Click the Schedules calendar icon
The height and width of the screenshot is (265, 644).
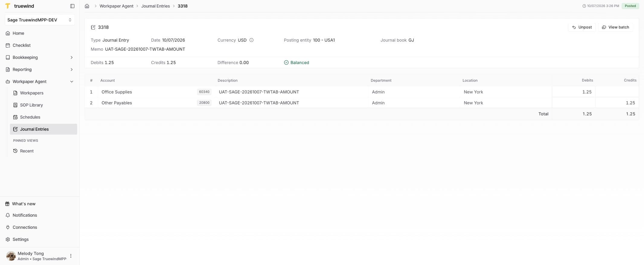pos(15,117)
